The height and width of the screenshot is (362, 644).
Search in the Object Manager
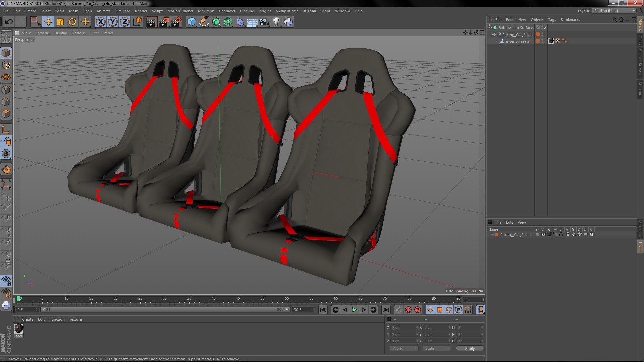point(614,20)
